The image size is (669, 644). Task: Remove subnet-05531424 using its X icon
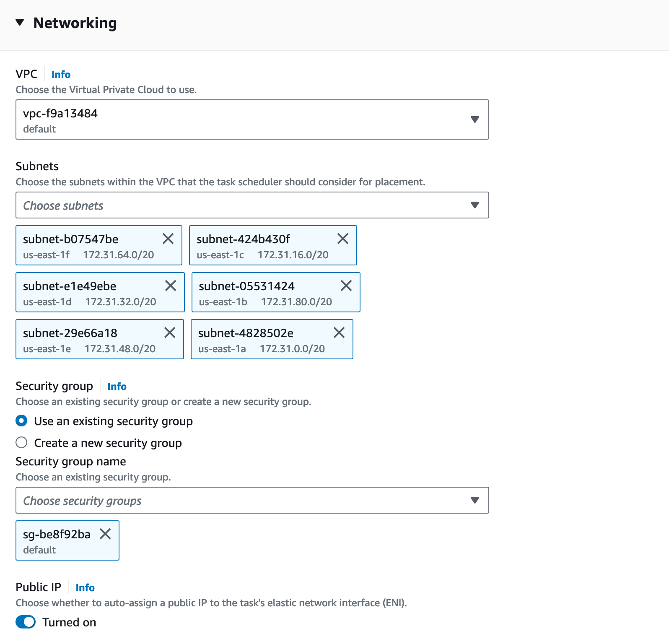click(x=346, y=286)
